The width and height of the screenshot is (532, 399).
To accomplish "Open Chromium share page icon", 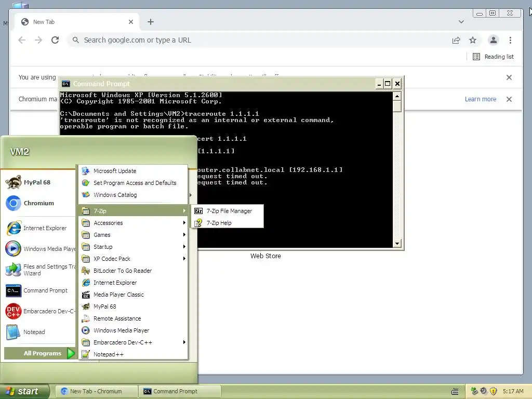I will coord(456,40).
